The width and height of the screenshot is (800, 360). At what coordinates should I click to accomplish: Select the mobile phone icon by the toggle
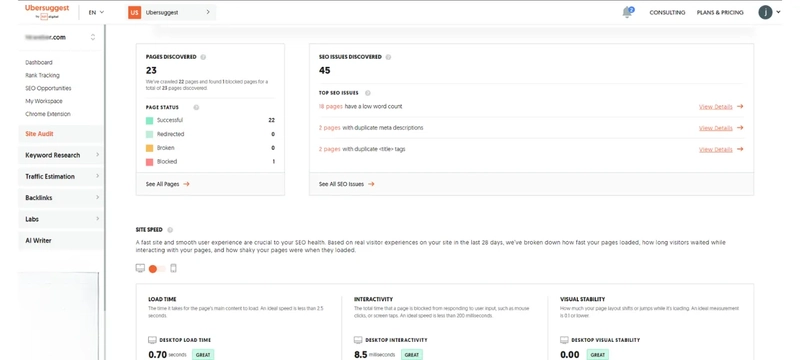point(173,268)
